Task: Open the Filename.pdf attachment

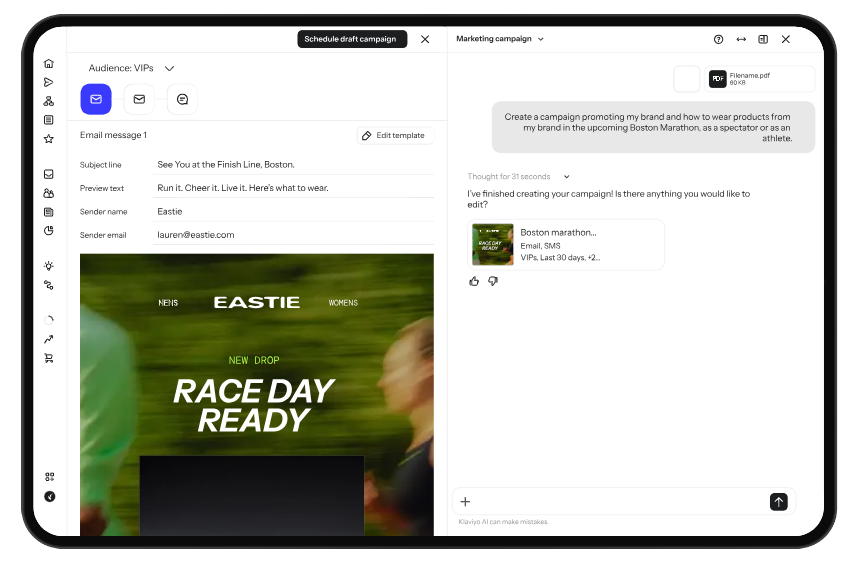Action: [760, 79]
